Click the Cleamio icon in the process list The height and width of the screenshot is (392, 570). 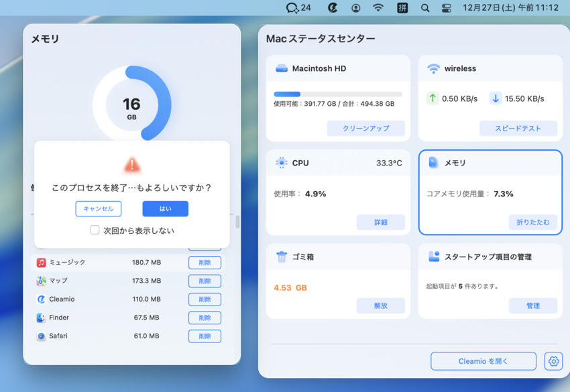[42, 299]
